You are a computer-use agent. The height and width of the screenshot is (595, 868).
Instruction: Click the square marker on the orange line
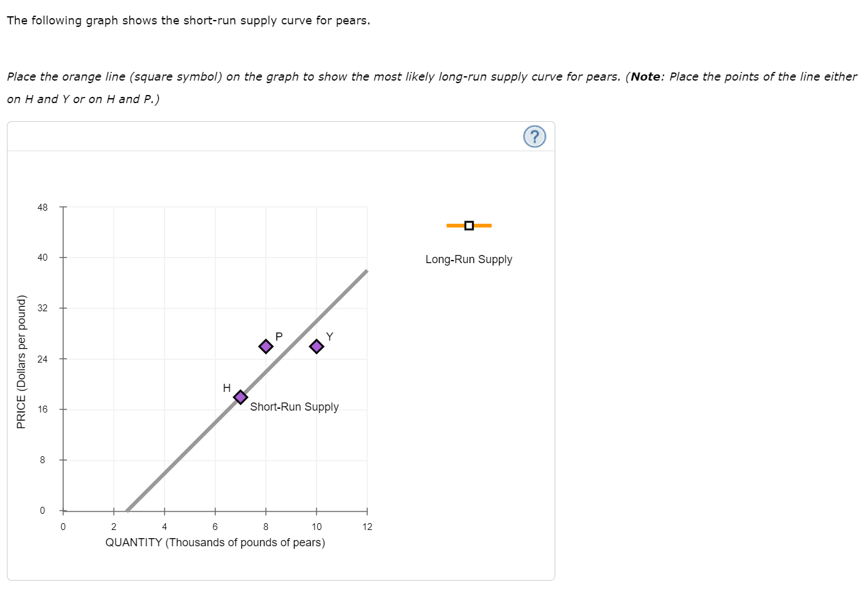[x=468, y=225]
